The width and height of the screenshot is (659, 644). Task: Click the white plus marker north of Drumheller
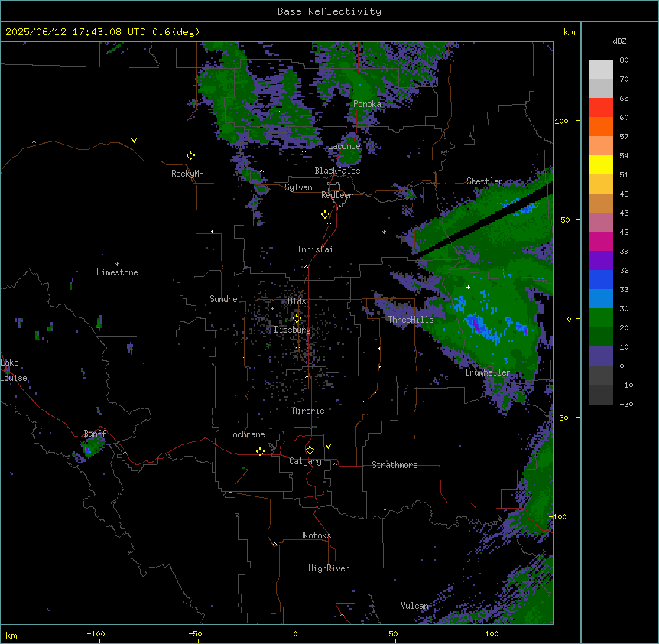[x=468, y=287]
